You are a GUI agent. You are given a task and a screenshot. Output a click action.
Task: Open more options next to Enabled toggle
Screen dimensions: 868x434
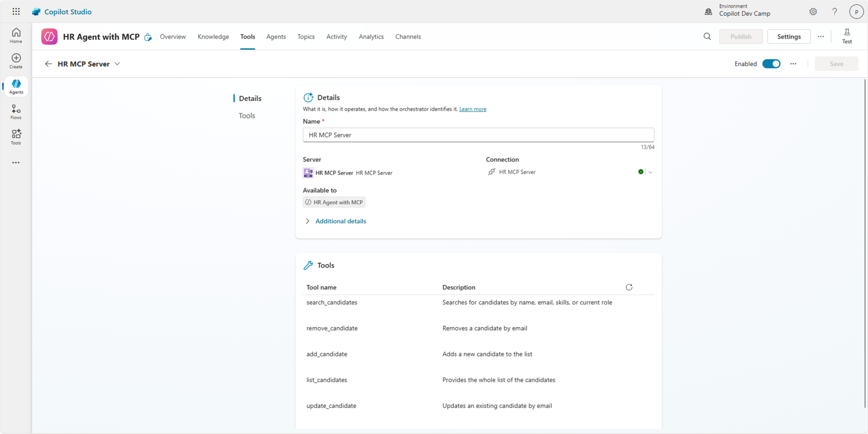(793, 64)
